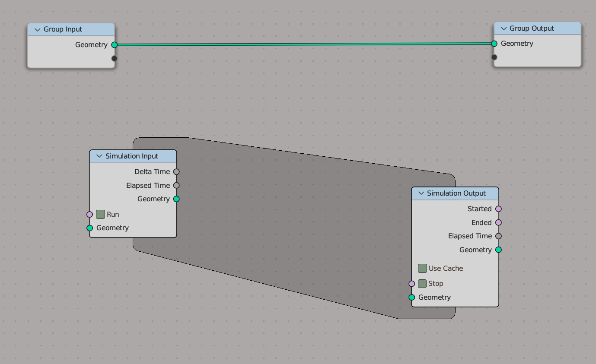Click Delta Time output socket
Screen dimensions: 596x364
click(x=176, y=172)
